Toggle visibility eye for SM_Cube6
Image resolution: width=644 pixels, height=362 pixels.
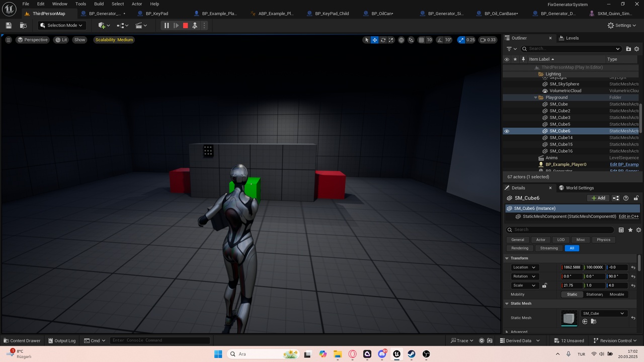pyautogui.click(x=507, y=131)
